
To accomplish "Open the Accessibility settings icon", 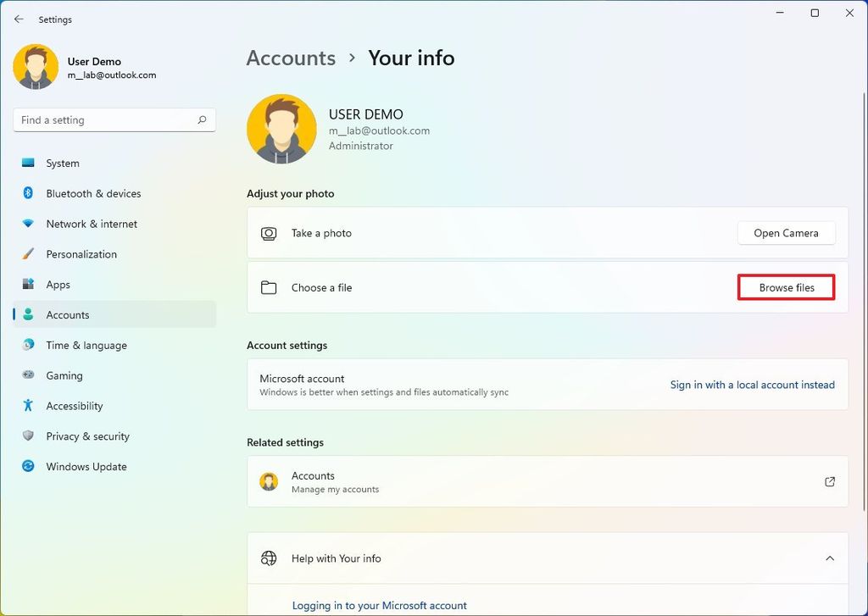I will pos(26,406).
